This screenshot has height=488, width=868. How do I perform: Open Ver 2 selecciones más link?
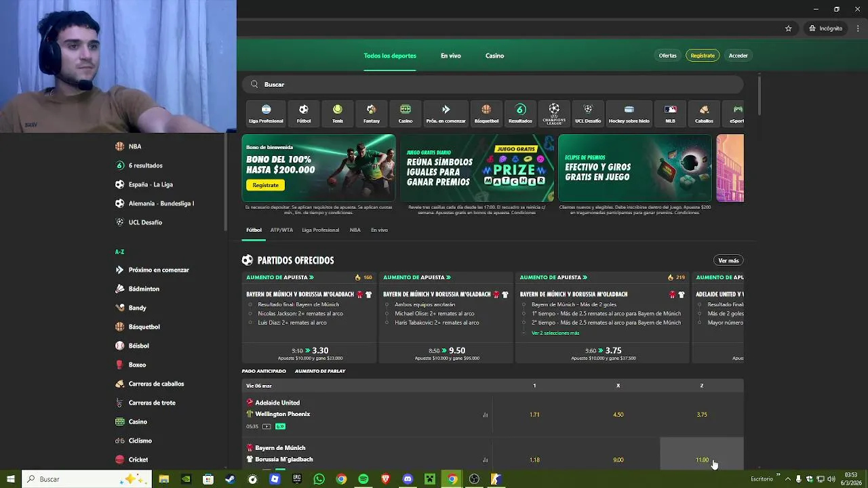click(x=555, y=333)
